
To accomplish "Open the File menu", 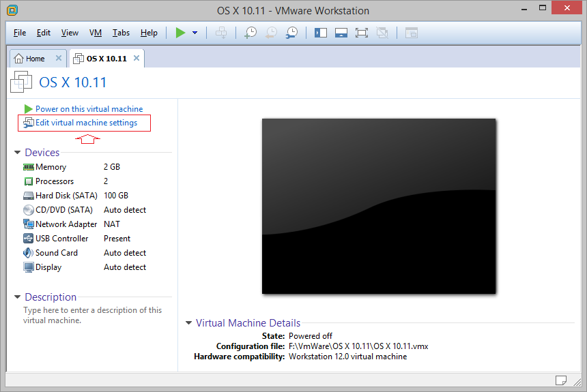I will 20,33.
